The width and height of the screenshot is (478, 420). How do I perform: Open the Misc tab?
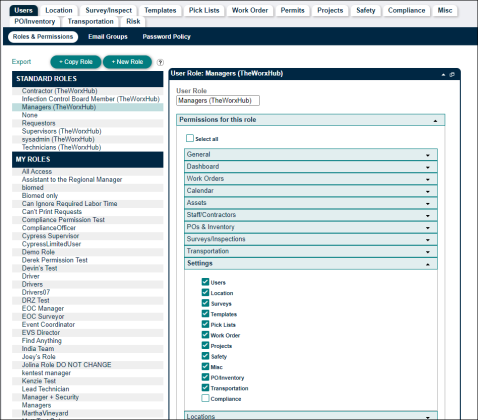pyautogui.click(x=445, y=10)
